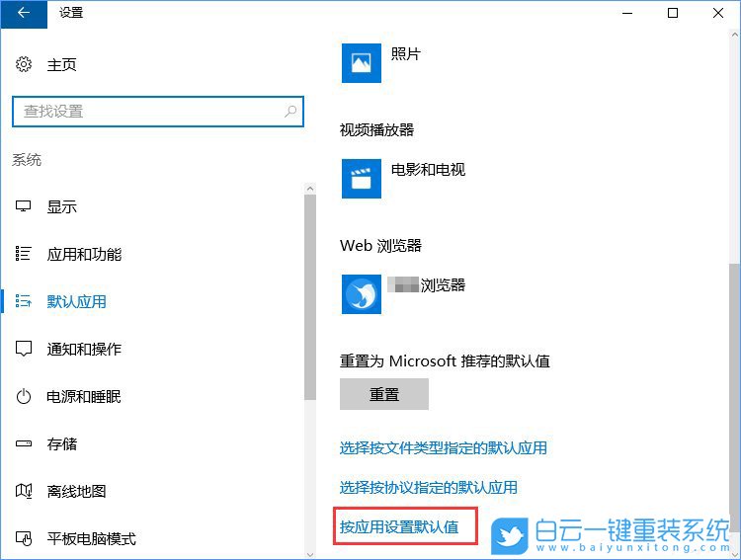Select the 应用和功能 list icon
This screenshot has width=741, height=560.
23,254
